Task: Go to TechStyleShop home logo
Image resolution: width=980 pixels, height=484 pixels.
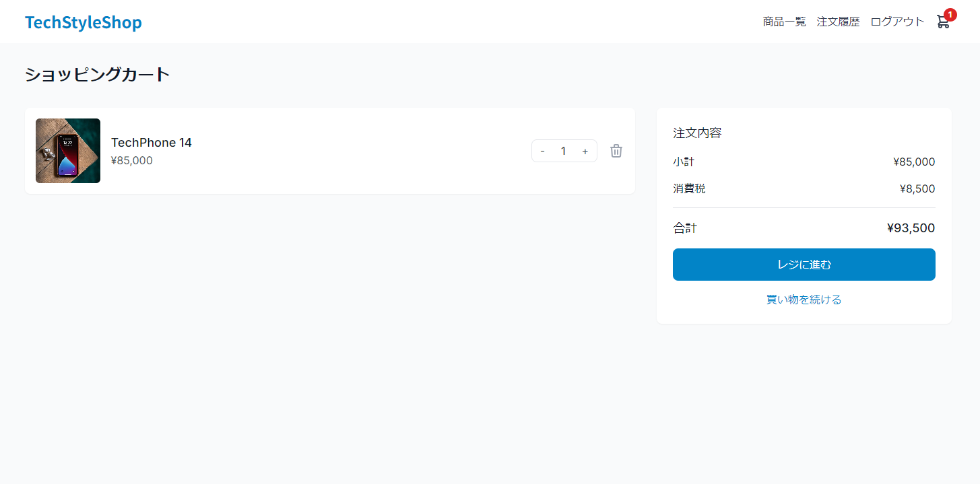Action: (84, 22)
